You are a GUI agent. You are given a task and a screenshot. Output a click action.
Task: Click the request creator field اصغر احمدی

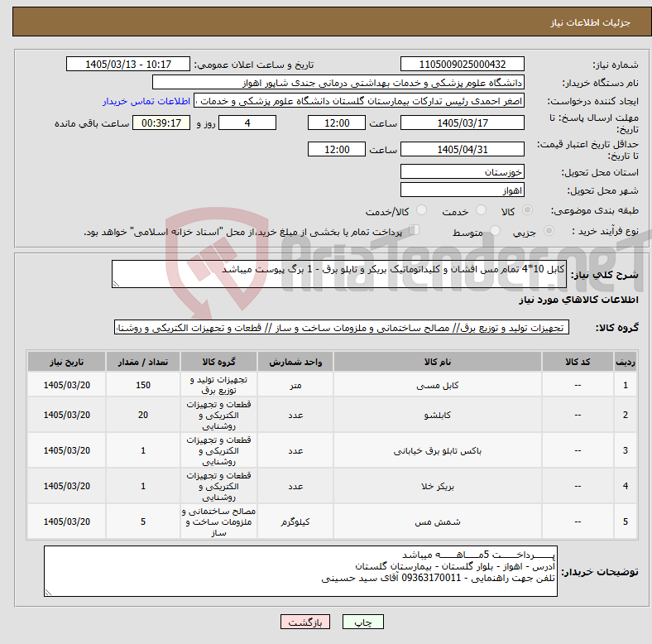pos(359,101)
